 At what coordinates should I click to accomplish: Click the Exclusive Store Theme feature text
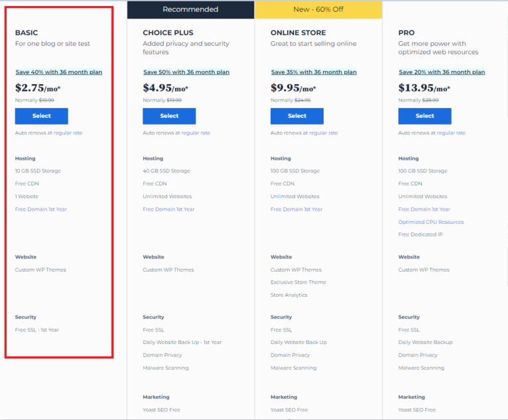pyautogui.click(x=298, y=282)
